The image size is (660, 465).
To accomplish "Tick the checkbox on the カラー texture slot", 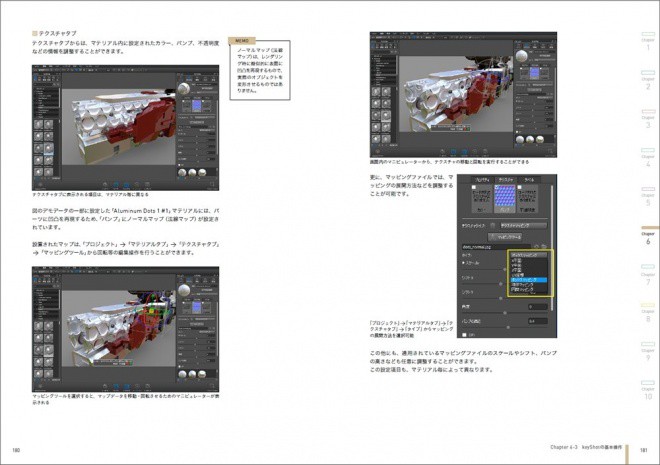I will [x=474, y=187].
